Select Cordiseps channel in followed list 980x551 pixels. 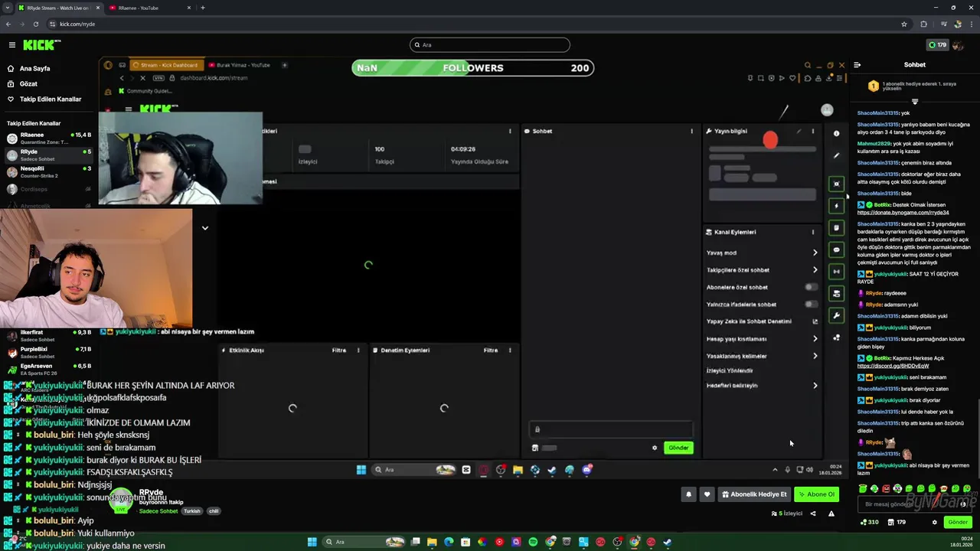click(47, 189)
